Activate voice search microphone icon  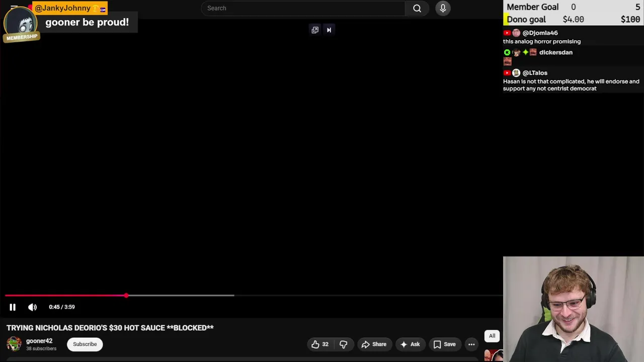[x=443, y=8]
